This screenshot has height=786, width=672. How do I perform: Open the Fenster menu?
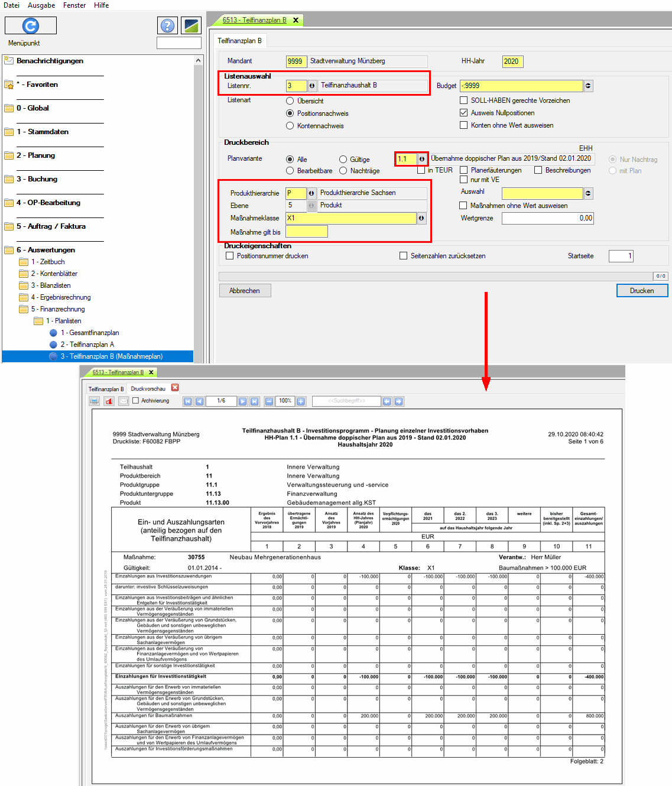pyautogui.click(x=74, y=5)
